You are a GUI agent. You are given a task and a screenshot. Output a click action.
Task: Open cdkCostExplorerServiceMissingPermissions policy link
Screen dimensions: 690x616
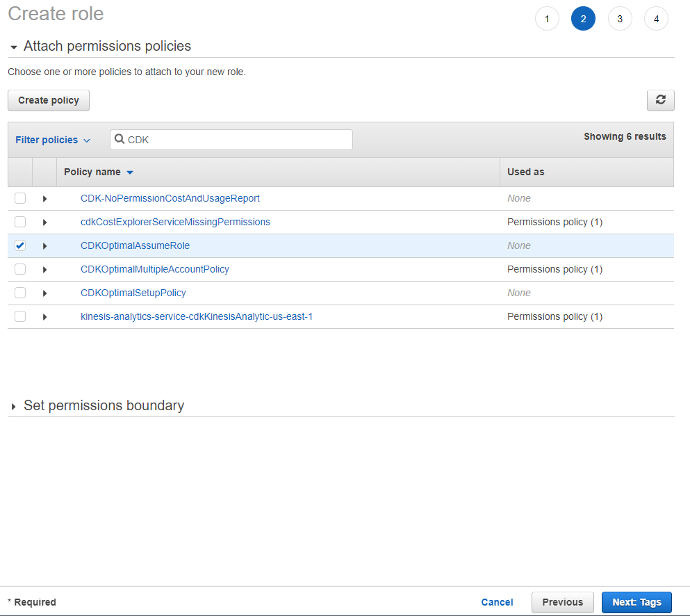(175, 222)
